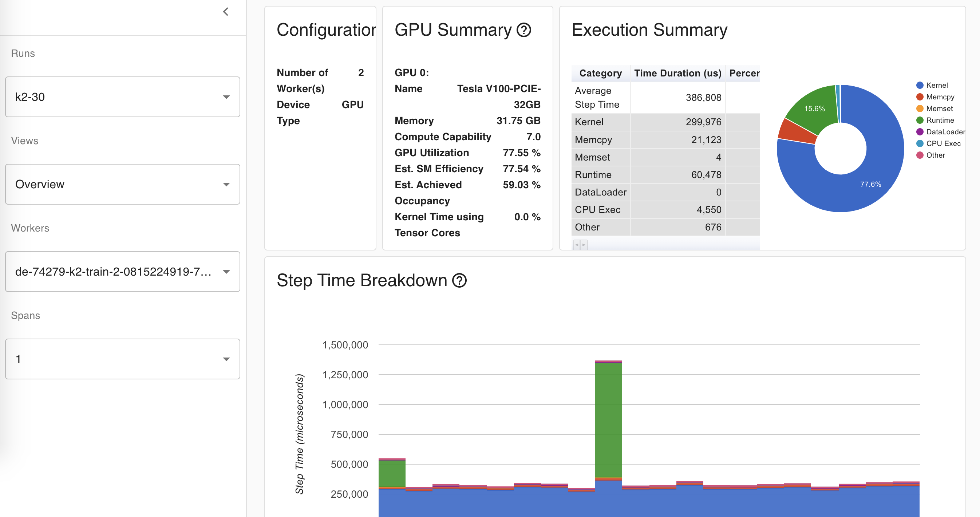The width and height of the screenshot is (980, 517).
Task: Sort by the Time Duration (us) column header
Action: click(677, 73)
